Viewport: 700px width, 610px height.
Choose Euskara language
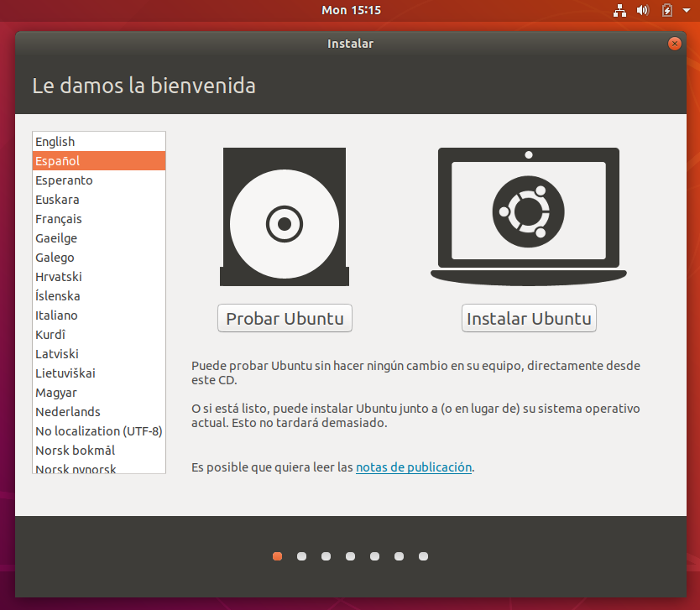click(x=99, y=200)
